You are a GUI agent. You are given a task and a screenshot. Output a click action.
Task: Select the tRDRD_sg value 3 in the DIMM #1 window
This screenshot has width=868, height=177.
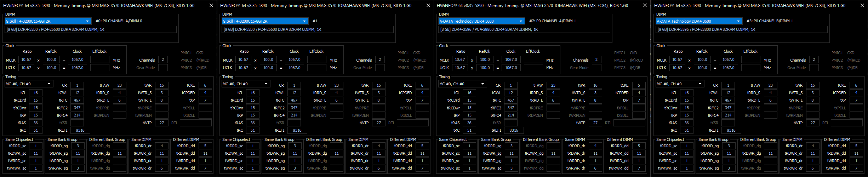pyautogui.click(x=295, y=146)
